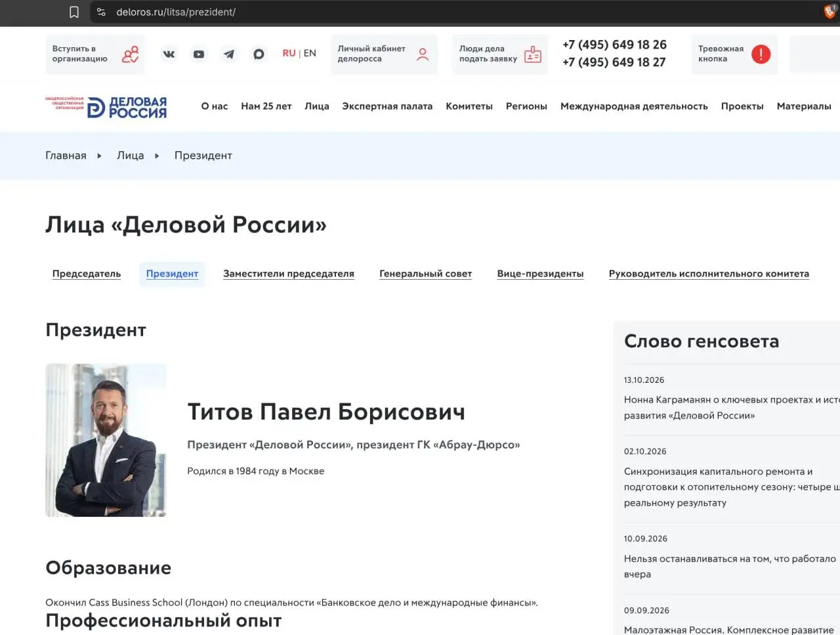Open Международная деятельность menu item

(634, 106)
